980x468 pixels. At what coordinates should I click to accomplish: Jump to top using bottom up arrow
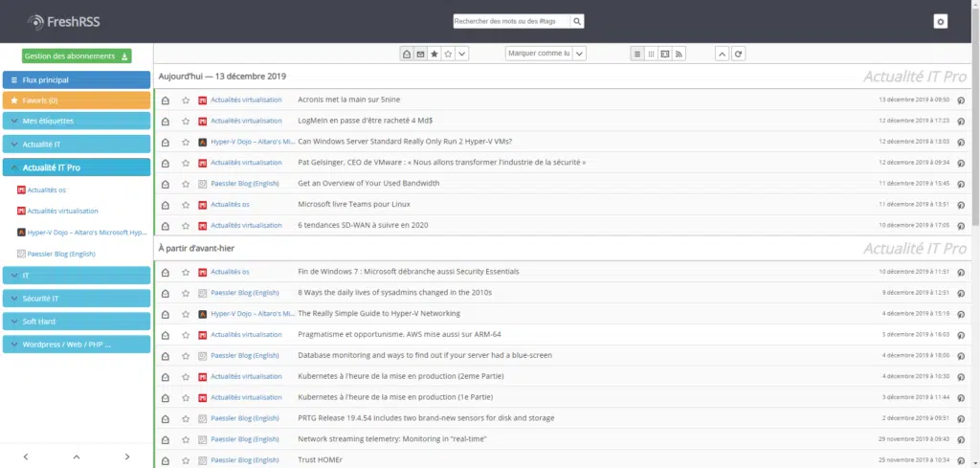pos(77,457)
